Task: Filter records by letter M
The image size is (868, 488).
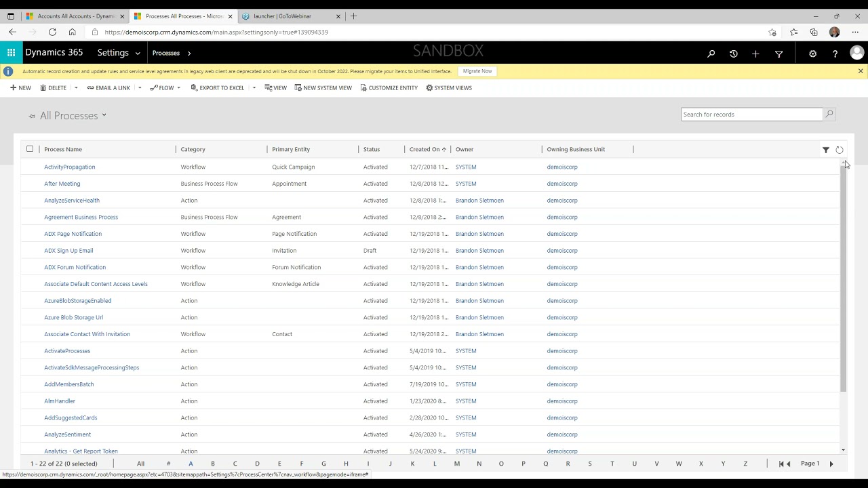Action: [x=457, y=464]
